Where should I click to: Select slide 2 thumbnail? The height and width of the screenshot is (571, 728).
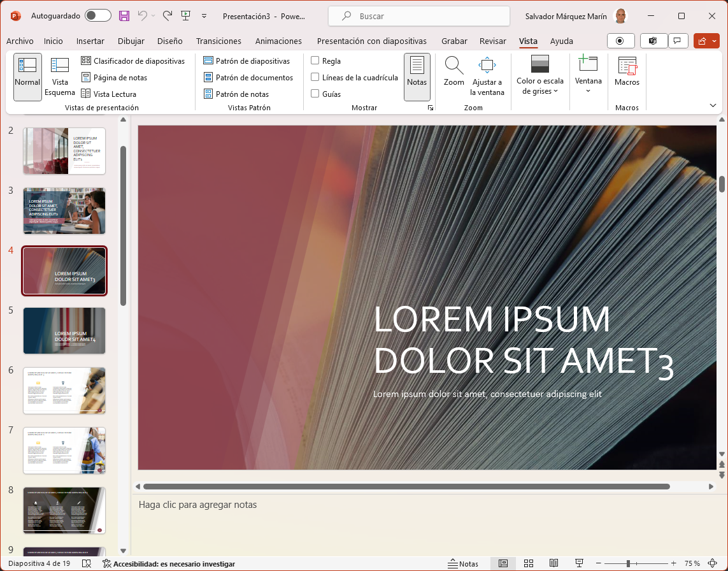pyautogui.click(x=64, y=151)
